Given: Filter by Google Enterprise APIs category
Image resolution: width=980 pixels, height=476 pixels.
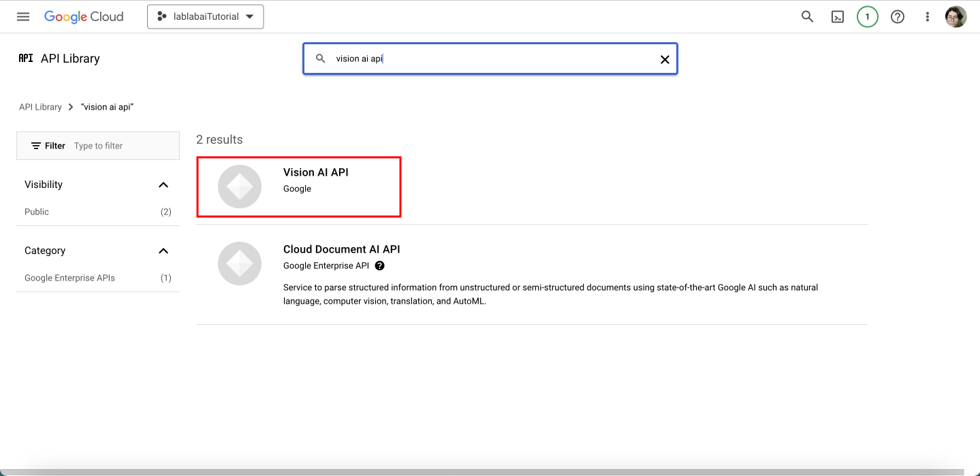Looking at the screenshot, I should coord(69,278).
